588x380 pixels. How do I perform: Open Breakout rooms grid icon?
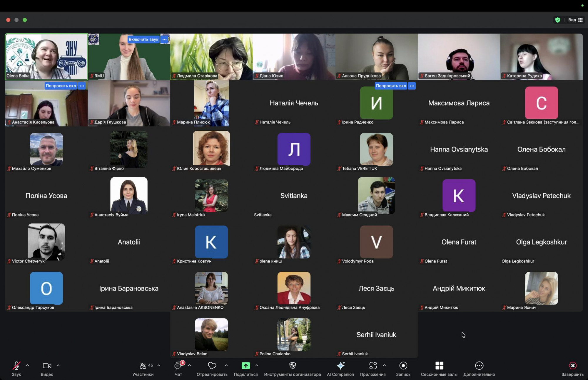439,366
